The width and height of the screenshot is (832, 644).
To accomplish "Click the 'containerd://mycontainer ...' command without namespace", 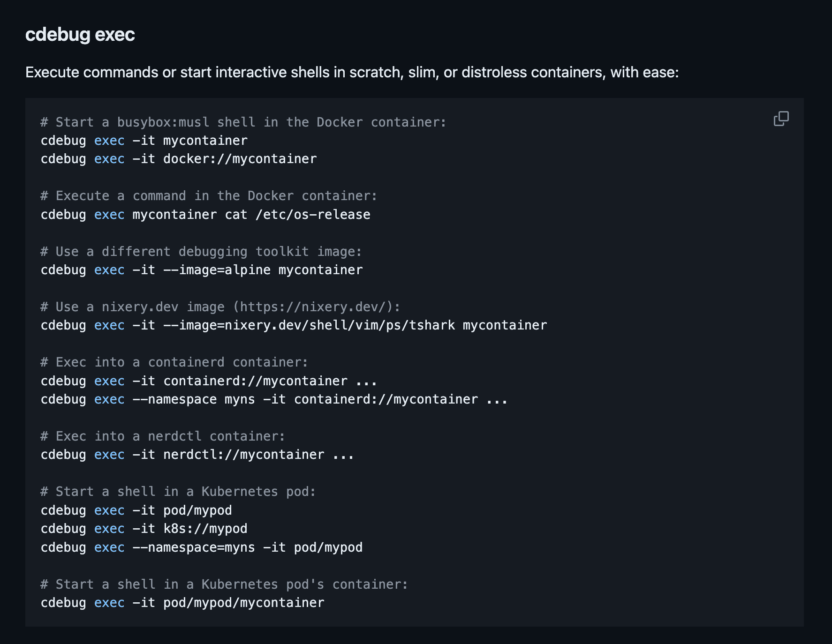I will 209,381.
